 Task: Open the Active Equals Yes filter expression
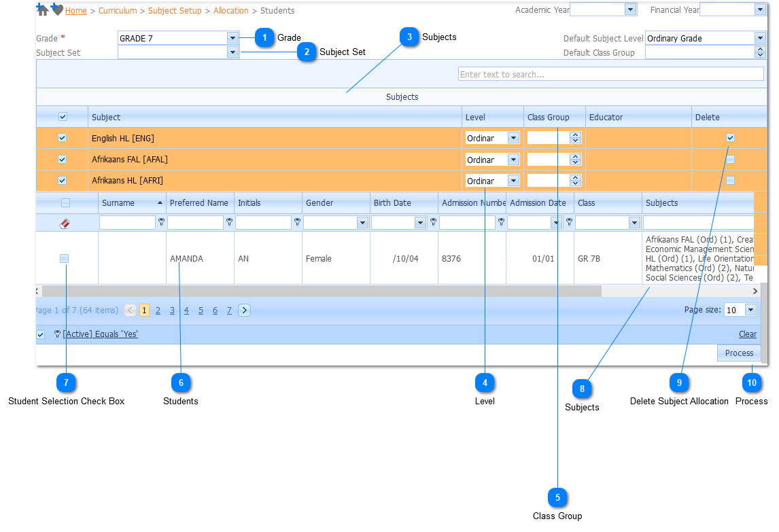pyautogui.click(x=101, y=334)
